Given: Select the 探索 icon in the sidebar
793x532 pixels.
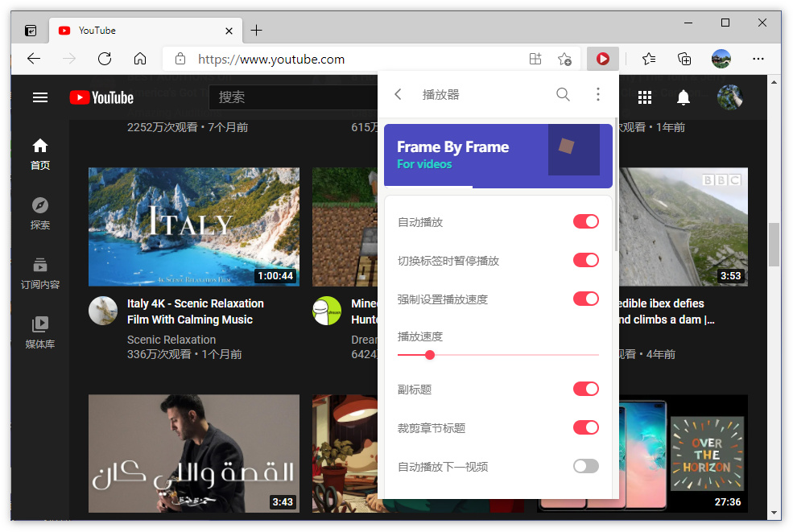Looking at the screenshot, I should click(40, 213).
